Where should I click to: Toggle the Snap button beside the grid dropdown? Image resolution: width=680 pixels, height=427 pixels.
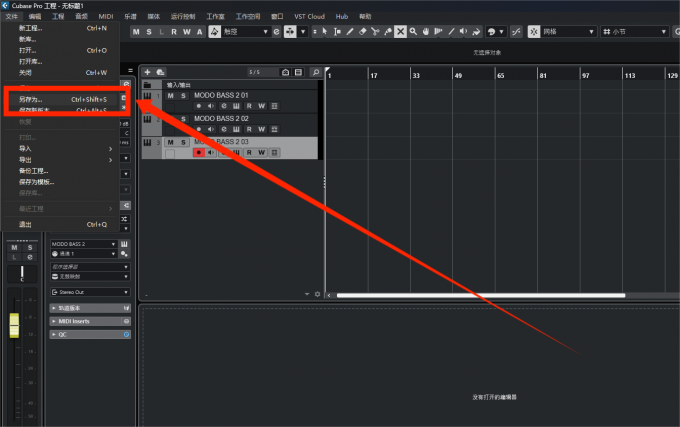(x=534, y=32)
